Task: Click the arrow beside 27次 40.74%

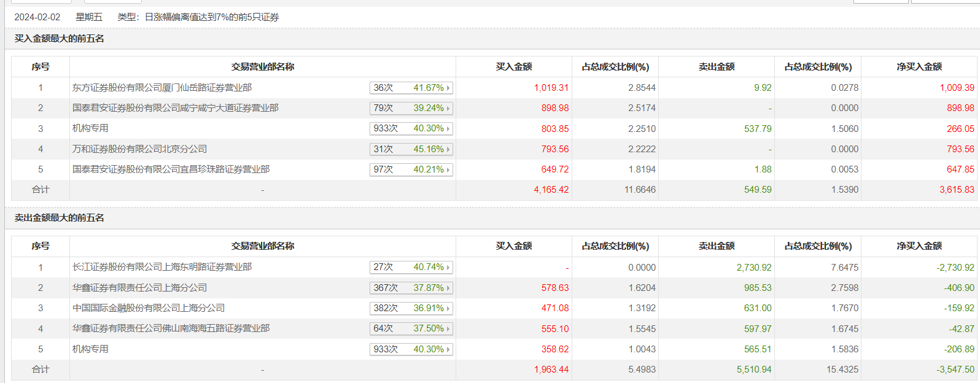Action: pos(448,267)
